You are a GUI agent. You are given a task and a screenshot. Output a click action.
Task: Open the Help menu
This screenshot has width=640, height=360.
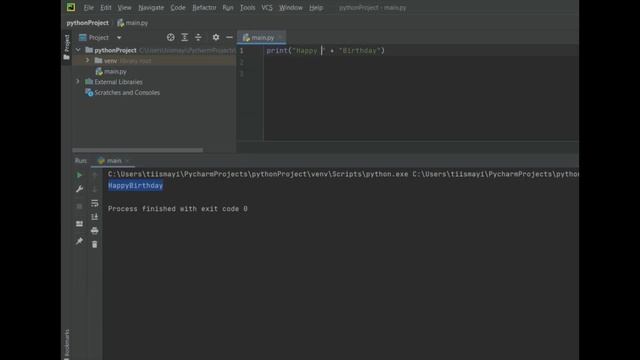point(316,7)
